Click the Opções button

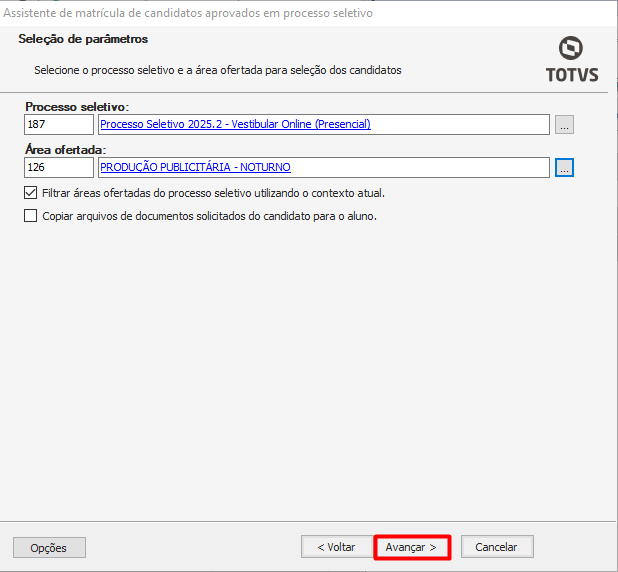tap(49, 547)
